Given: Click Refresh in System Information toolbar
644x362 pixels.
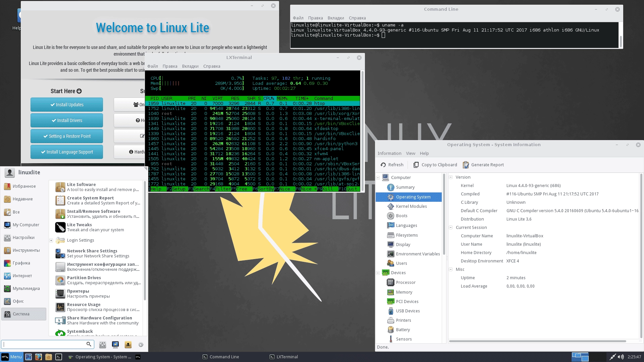Looking at the screenshot, I should (392, 165).
